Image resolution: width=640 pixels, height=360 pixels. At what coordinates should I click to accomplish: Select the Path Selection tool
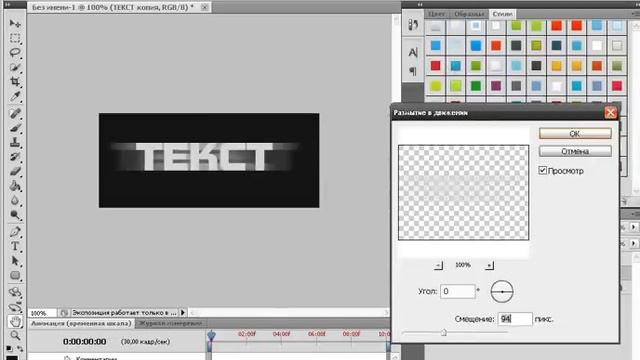click(x=15, y=260)
